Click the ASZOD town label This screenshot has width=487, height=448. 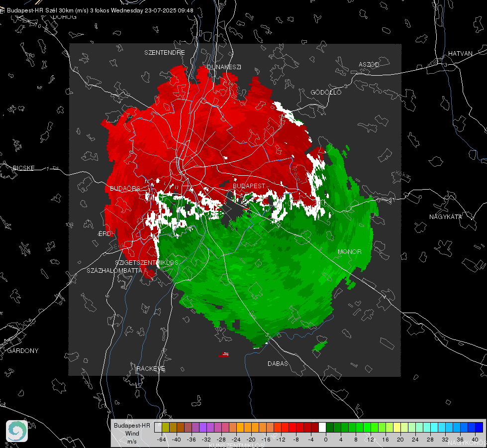pos(369,64)
